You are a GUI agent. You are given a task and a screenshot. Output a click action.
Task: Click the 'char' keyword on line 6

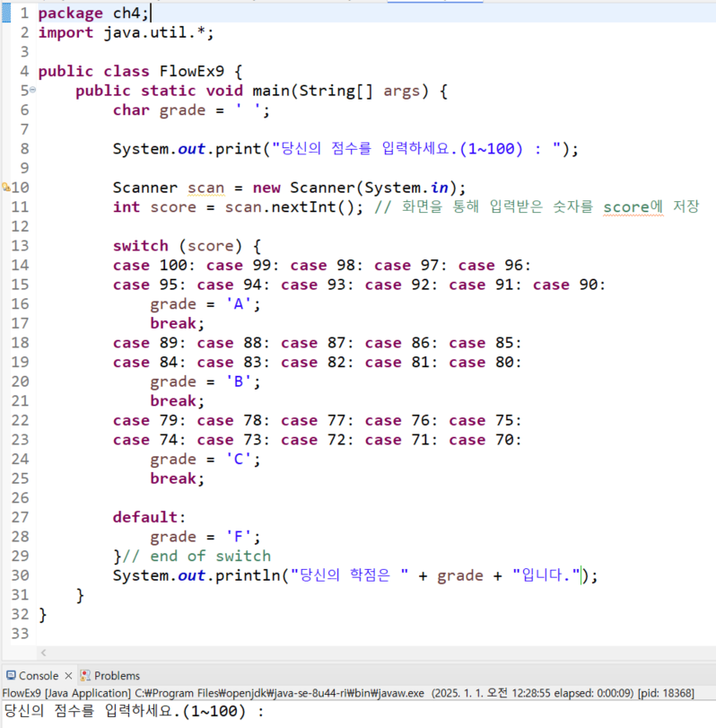point(131,110)
